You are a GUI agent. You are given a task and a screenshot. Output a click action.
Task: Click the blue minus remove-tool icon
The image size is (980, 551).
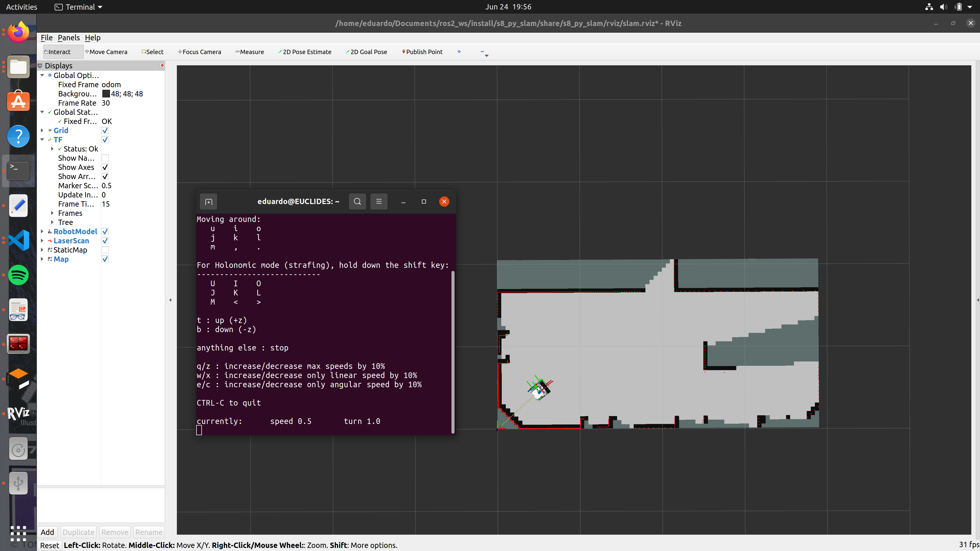[x=482, y=52]
